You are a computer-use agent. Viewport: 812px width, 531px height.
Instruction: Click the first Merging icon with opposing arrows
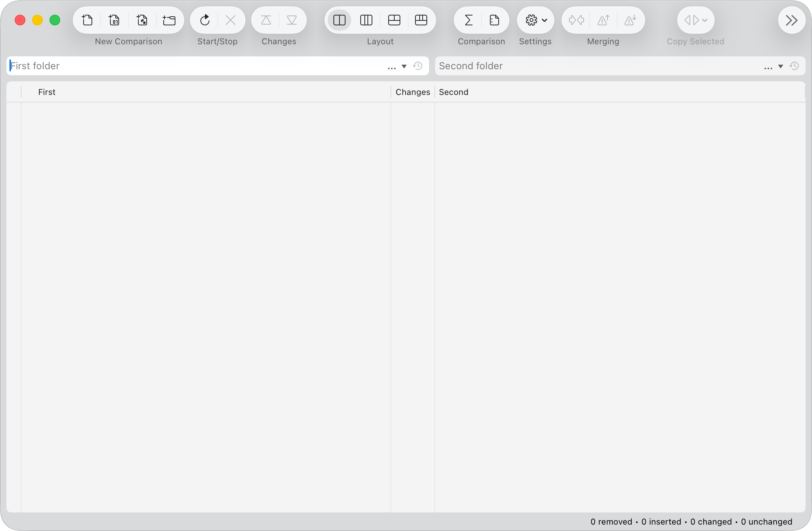click(x=576, y=20)
